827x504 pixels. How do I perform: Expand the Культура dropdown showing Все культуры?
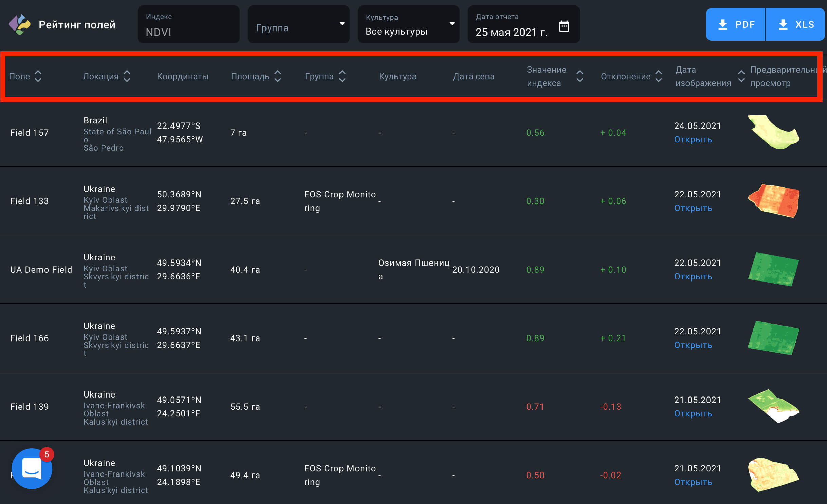tap(408, 24)
